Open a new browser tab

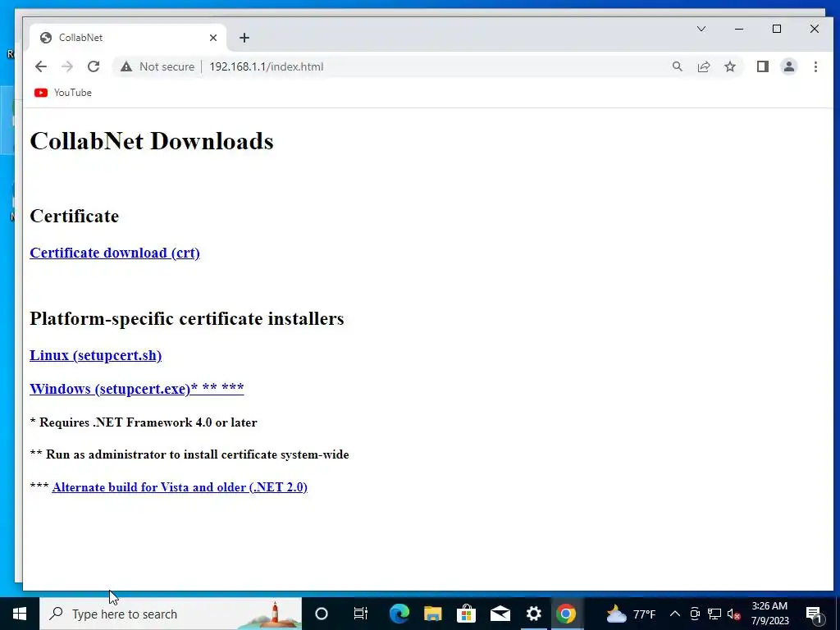coord(244,38)
